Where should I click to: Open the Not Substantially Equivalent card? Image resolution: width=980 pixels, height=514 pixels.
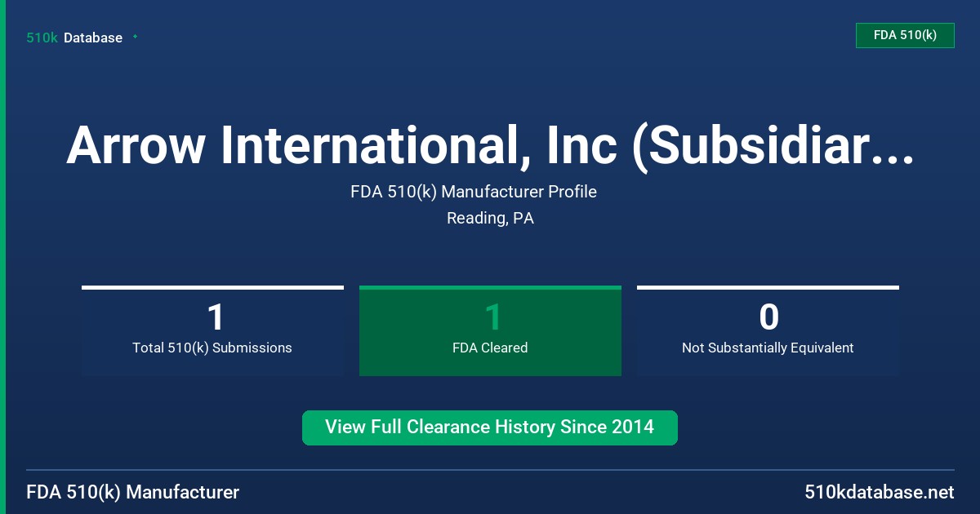tap(768, 330)
